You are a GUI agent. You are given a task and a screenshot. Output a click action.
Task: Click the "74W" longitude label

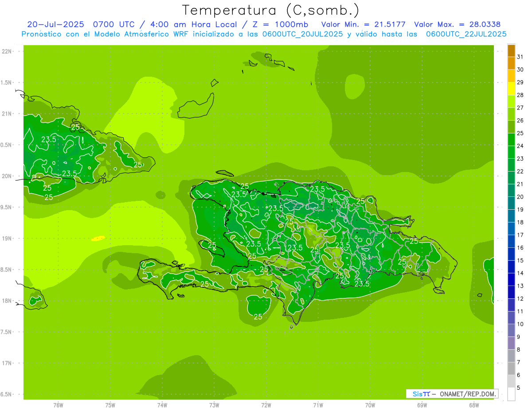pyautogui.click(x=162, y=405)
